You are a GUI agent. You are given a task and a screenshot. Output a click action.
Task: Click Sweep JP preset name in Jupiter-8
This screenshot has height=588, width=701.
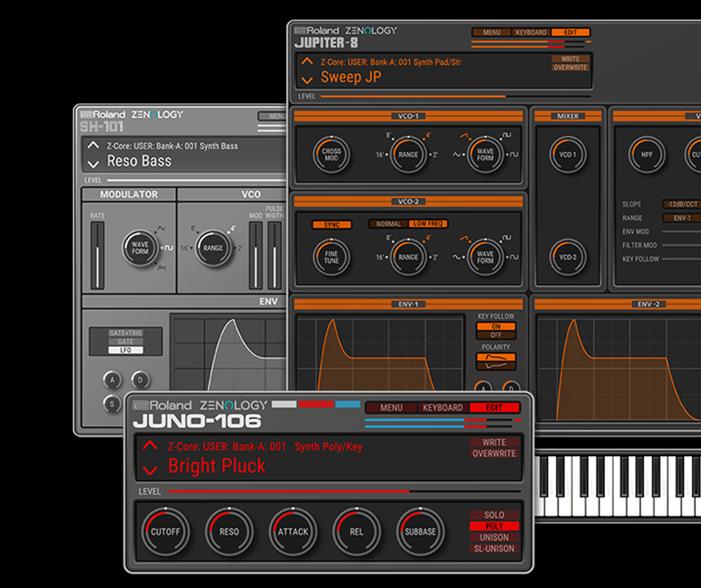pyautogui.click(x=351, y=77)
